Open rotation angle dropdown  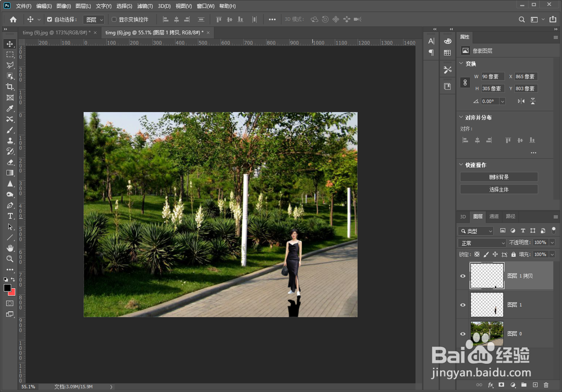[x=502, y=101]
